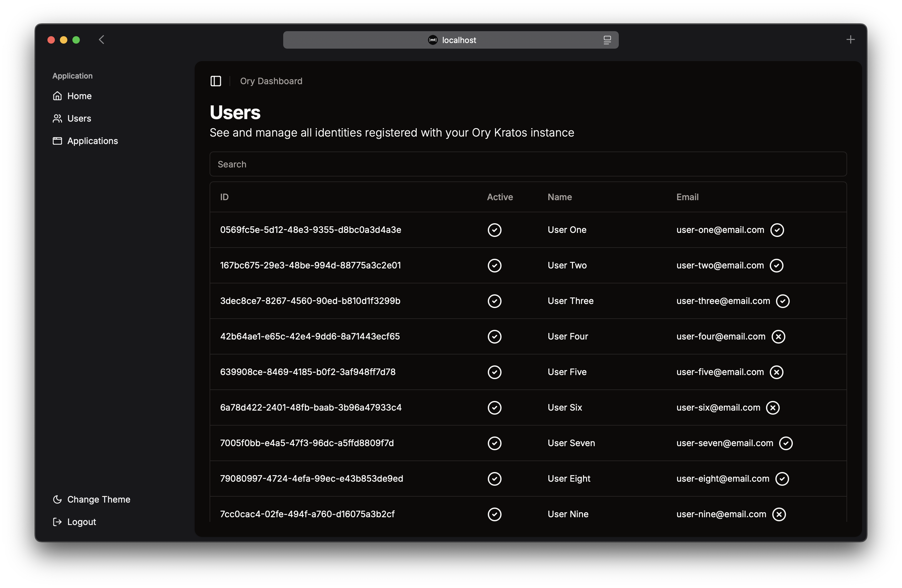
Task: Open a new browser tab with plus
Action: [851, 39]
